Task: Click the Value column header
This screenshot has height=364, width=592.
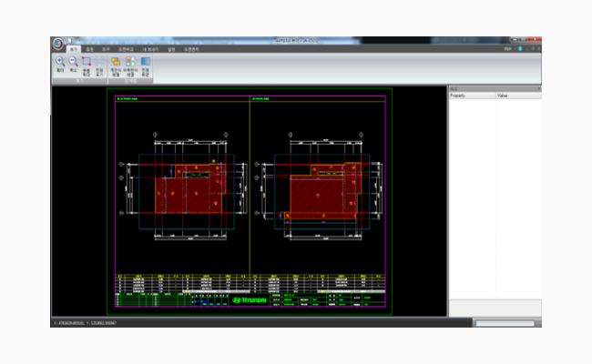Action: pos(518,96)
